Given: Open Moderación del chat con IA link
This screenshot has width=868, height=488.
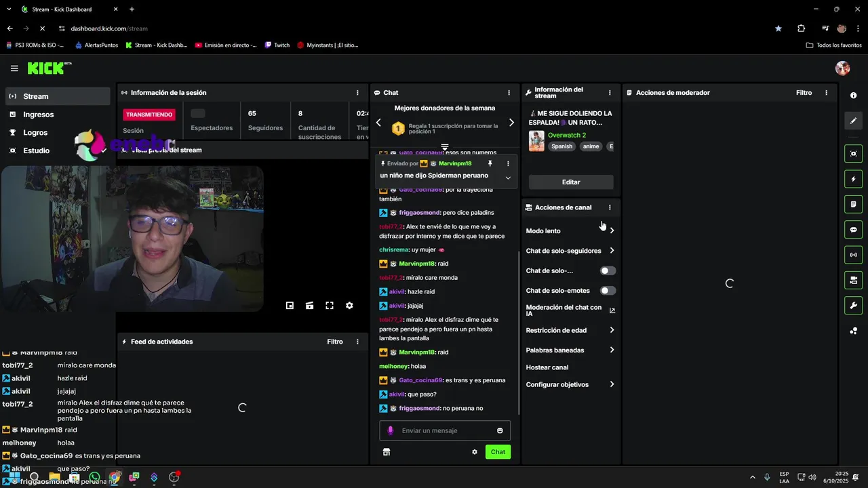Looking at the screenshot, I should pyautogui.click(x=570, y=310).
